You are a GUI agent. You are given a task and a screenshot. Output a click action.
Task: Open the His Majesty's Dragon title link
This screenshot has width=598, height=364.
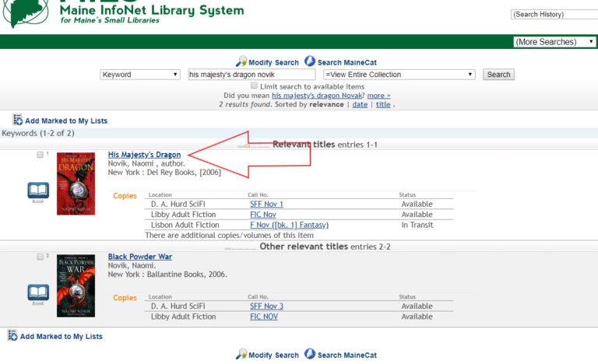144,155
